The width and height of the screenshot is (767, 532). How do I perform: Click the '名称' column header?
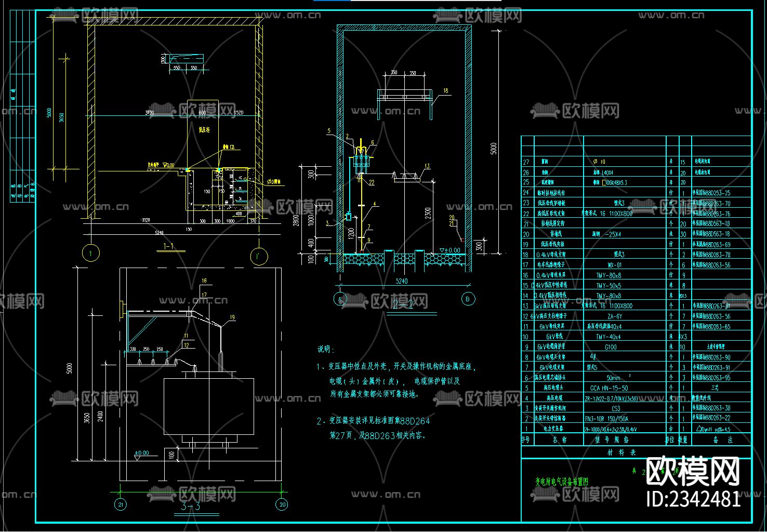560,440
